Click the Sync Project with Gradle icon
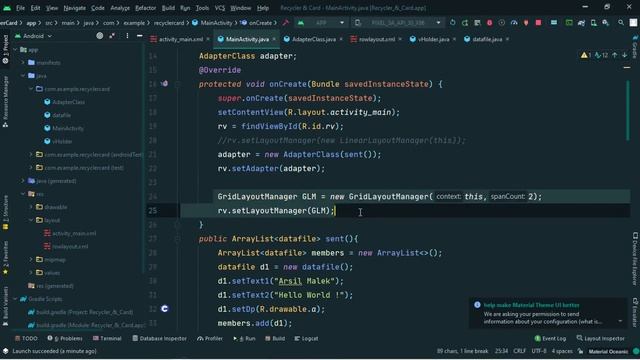Viewport: 640px width, 360px height. click(x=581, y=23)
